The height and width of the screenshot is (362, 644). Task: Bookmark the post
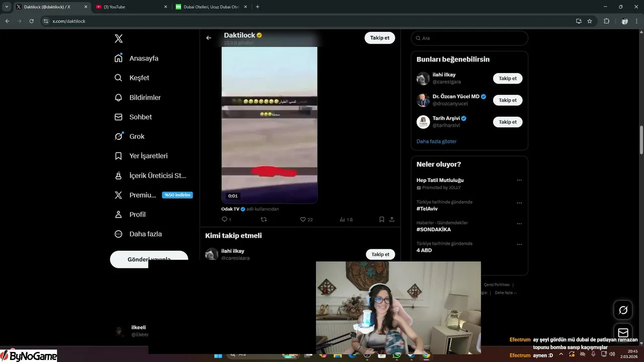pos(382,219)
